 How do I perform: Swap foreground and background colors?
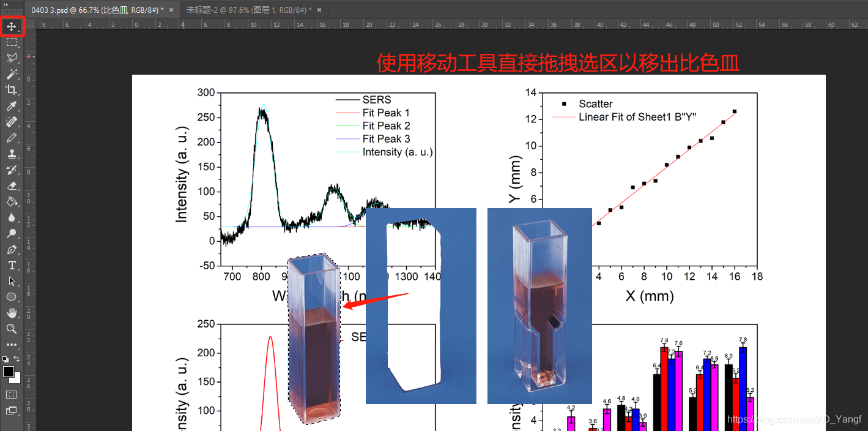[17, 359]
